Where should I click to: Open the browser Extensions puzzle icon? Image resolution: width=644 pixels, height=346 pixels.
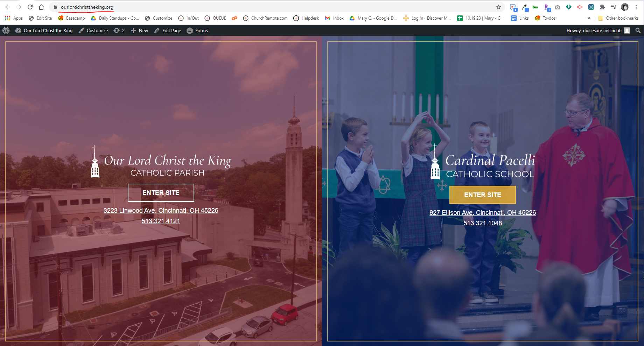[602, 7]
